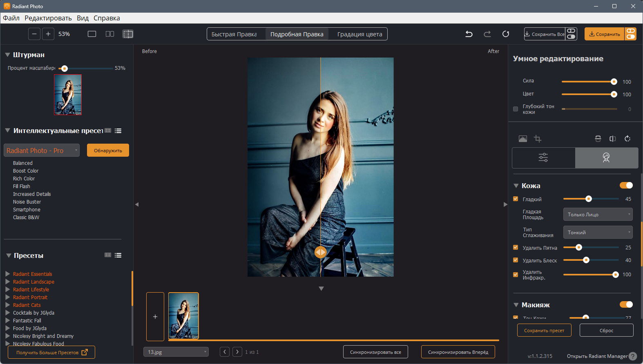
Task: Switch to Быстрая Правка tab
Action: pyautogui.click(x=234, y=34)
